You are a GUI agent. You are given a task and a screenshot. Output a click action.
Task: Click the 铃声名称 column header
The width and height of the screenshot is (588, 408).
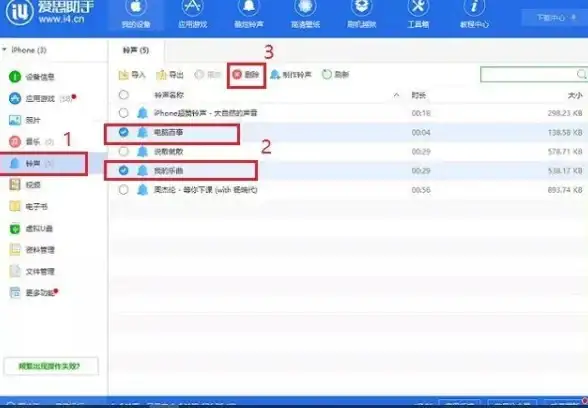(x=169, y=95)
